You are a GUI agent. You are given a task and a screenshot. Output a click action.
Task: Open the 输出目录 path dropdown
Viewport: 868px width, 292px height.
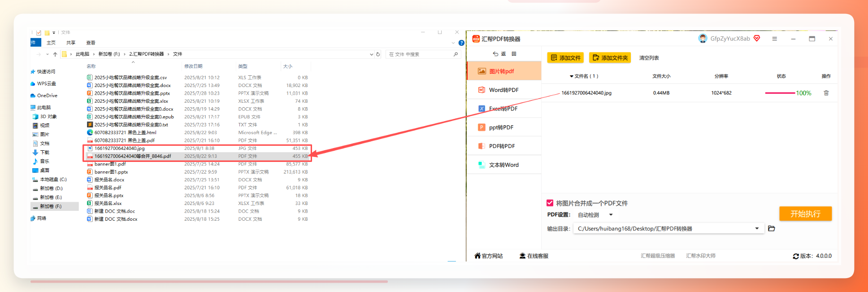pos(757,228)
